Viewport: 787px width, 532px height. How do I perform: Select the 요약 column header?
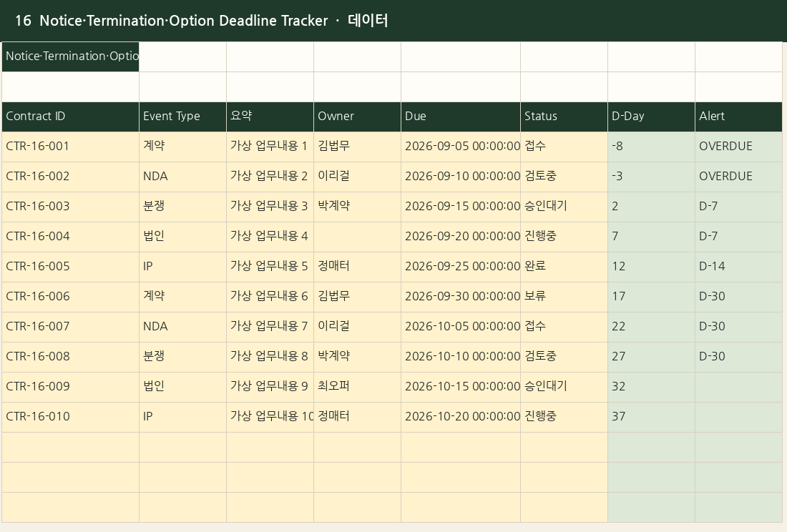tap(270, 117)
